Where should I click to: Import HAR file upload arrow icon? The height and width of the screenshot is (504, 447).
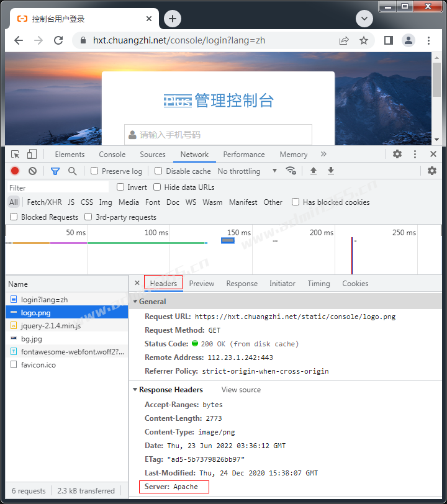tap(314, 171)
